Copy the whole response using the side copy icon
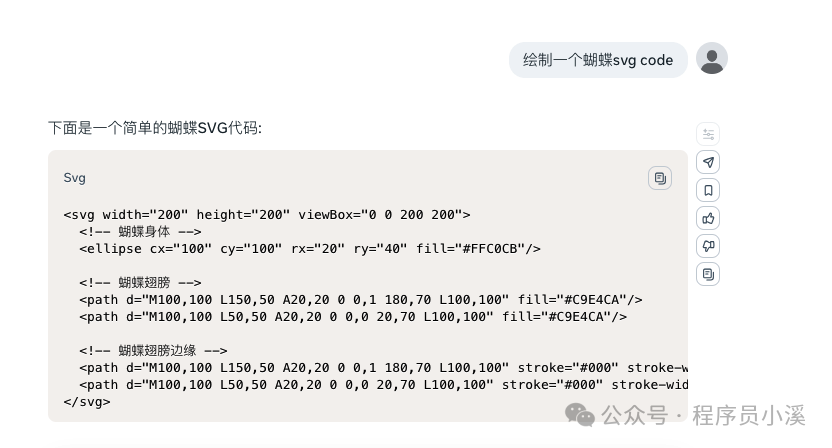Screen dimensions: 832x448 pos(708,274)
